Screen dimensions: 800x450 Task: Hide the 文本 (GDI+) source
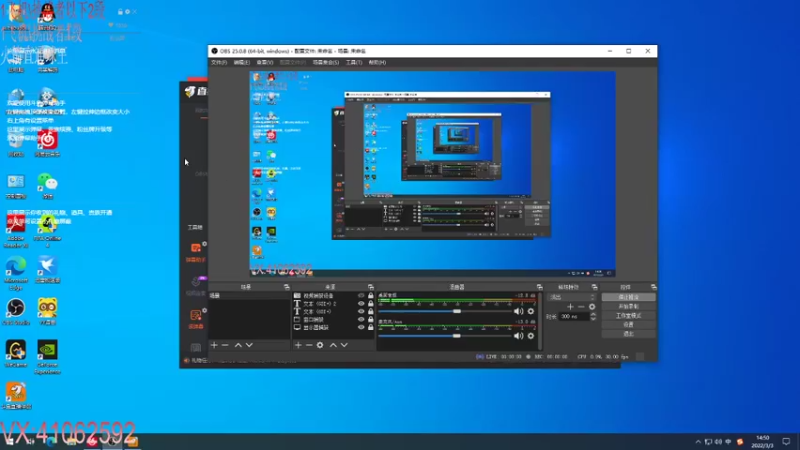click(361, 311)
